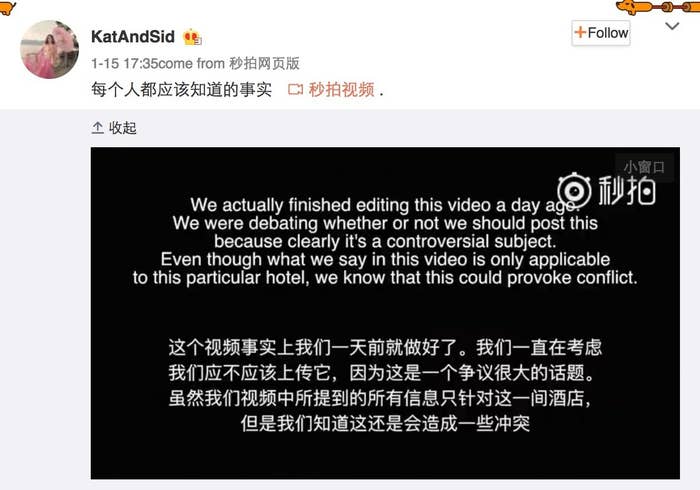Click the upward arrow icon beside 收起

point(98,128)
